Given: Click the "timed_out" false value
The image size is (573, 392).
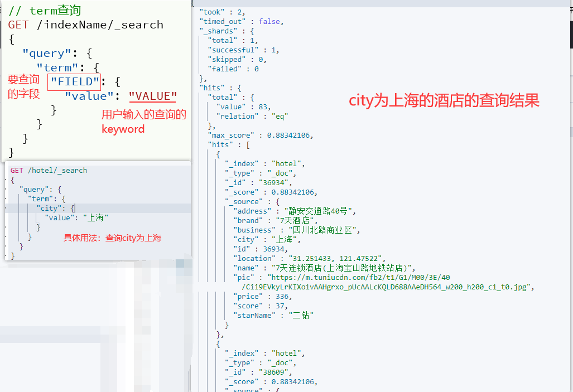Looking at the screenshot, I should (x=269, y=22).
